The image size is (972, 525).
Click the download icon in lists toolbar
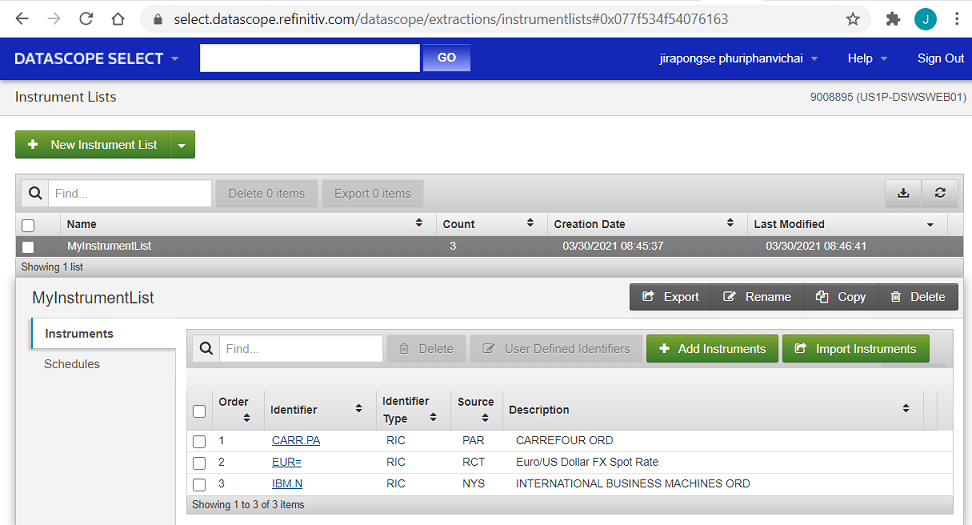[903, 193]
